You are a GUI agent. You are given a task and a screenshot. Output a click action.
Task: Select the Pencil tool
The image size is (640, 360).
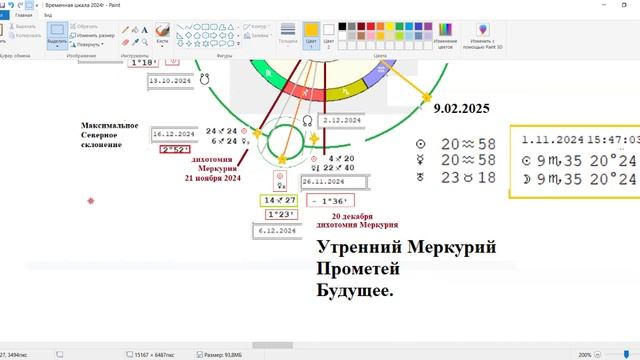(125, 30)
